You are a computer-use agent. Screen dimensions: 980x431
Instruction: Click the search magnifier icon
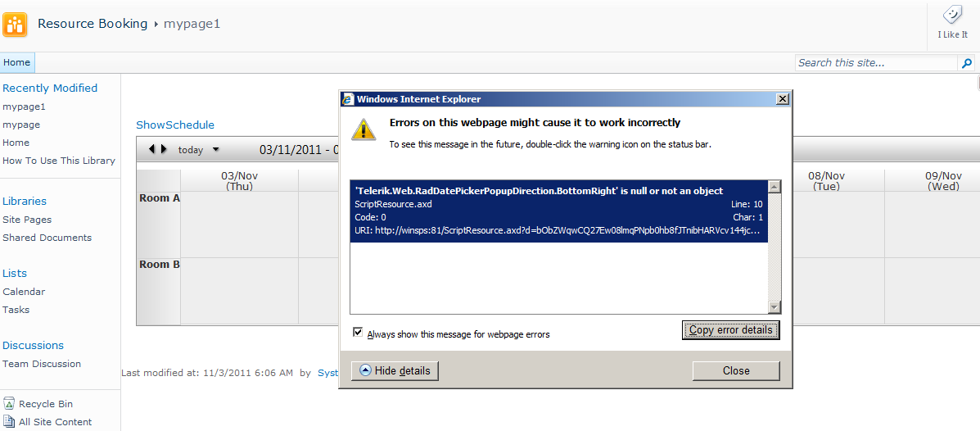tap(967, 63)
